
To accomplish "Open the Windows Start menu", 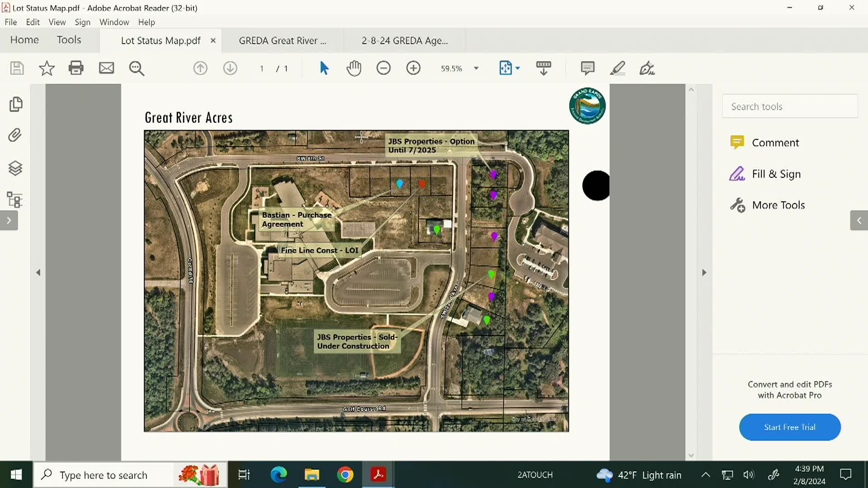I will click(16, 474).
